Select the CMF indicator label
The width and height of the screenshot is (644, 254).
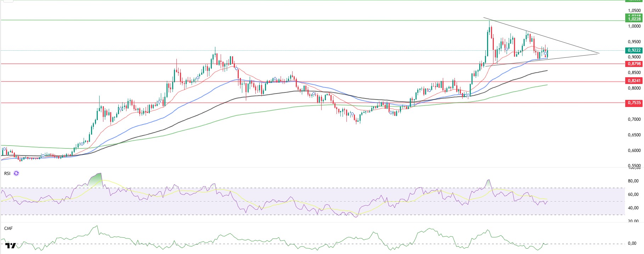click(x=8, y=228)
